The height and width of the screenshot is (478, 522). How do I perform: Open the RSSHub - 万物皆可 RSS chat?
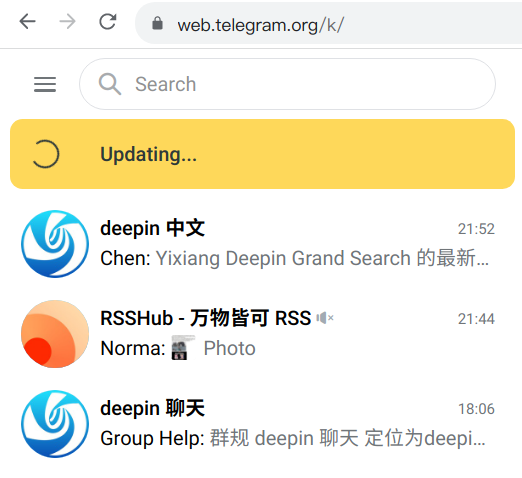tap(206, 318)
